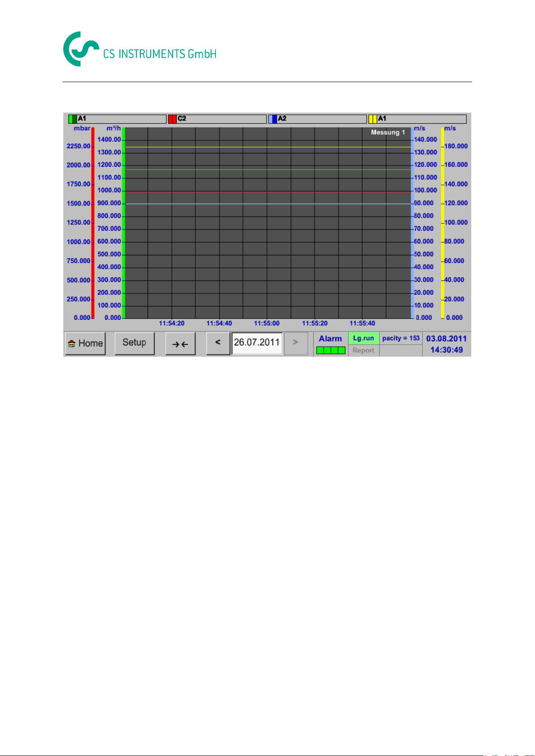Click the 1000.00 mbar axis value

click(79, 242)
